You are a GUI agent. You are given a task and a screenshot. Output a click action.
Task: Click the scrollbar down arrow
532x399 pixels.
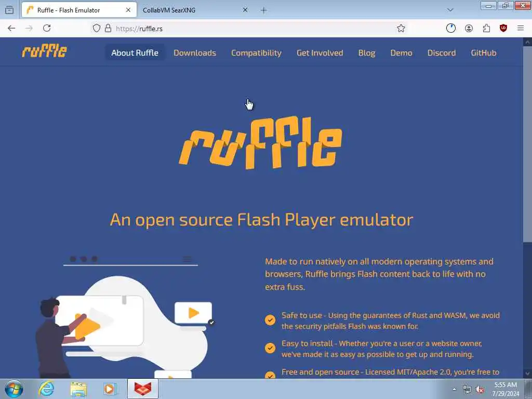click(527, 374)
